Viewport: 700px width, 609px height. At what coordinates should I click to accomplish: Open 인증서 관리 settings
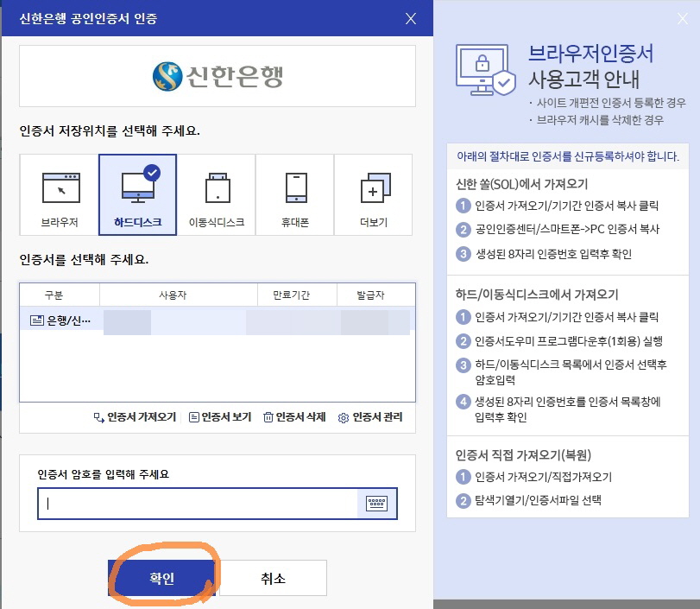(x=370, y=417)
